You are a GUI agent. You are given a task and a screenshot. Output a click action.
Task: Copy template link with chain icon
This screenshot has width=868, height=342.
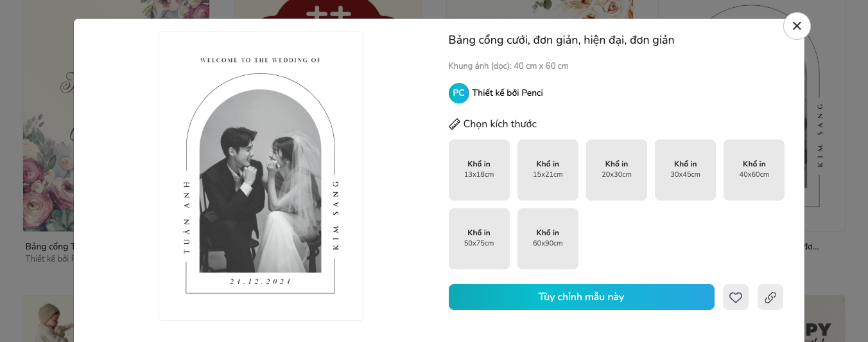click(x=770, y=297)
